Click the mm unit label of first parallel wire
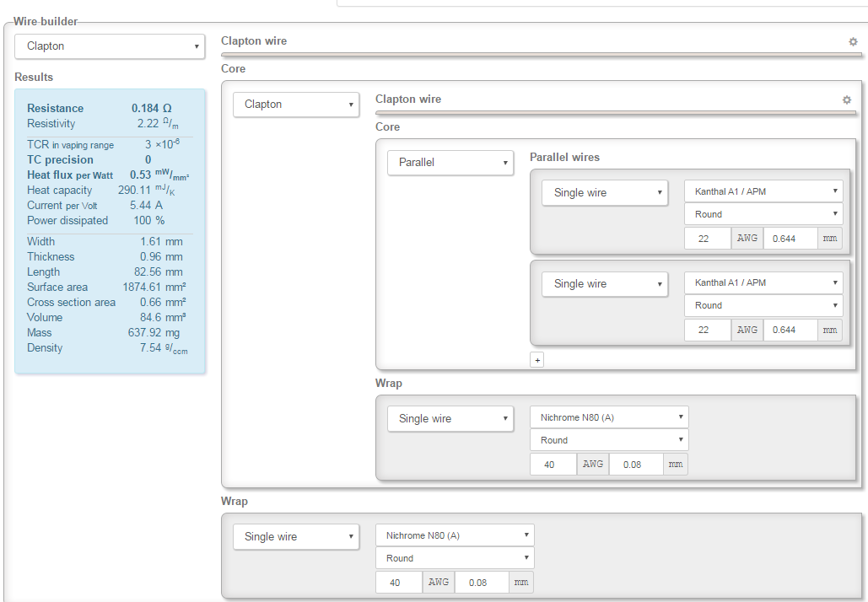This screenshot has width=868, height=602. coord(830,239)
